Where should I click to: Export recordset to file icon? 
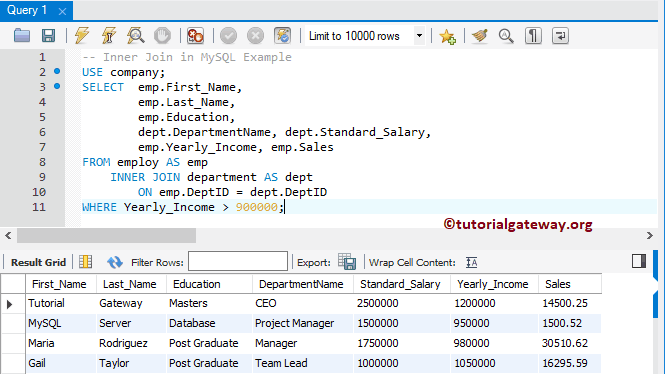point(347,262)
